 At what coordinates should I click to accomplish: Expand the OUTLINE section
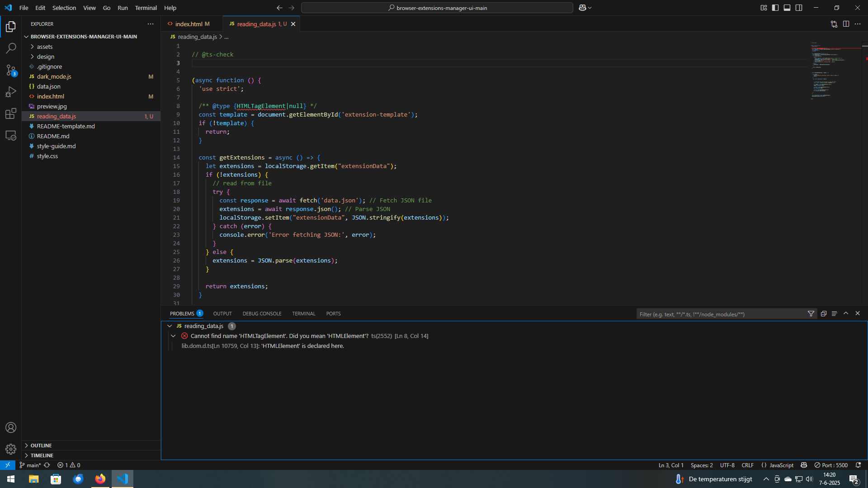[x=41, y=446]
